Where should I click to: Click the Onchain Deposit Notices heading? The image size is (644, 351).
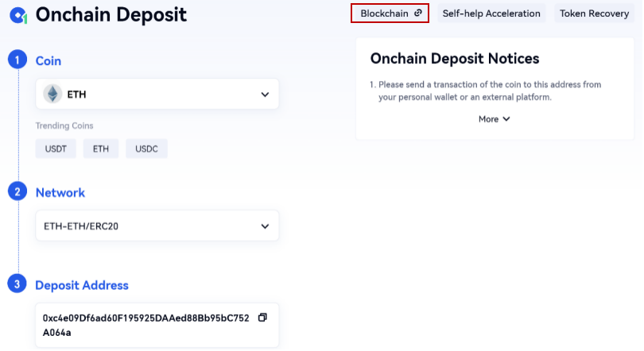tap(455, 59)
